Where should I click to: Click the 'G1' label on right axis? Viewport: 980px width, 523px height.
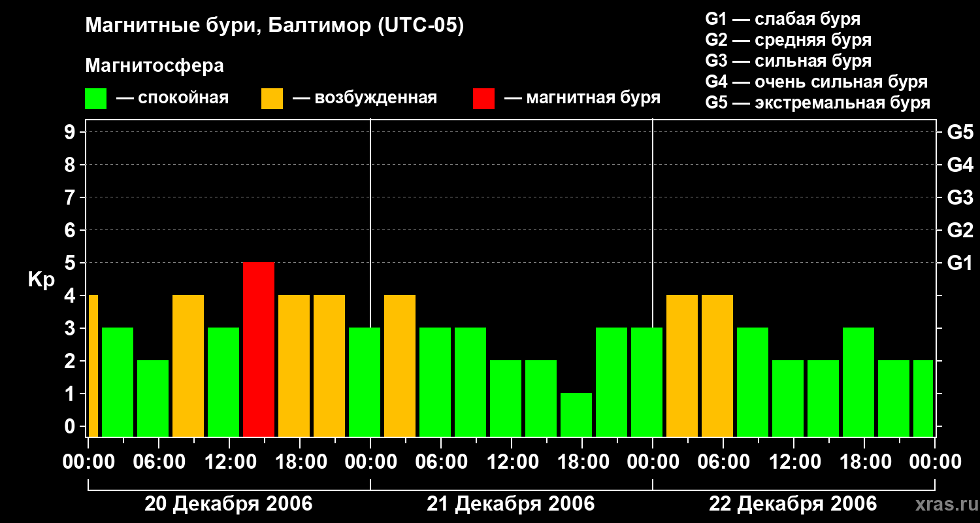point(960,263)
